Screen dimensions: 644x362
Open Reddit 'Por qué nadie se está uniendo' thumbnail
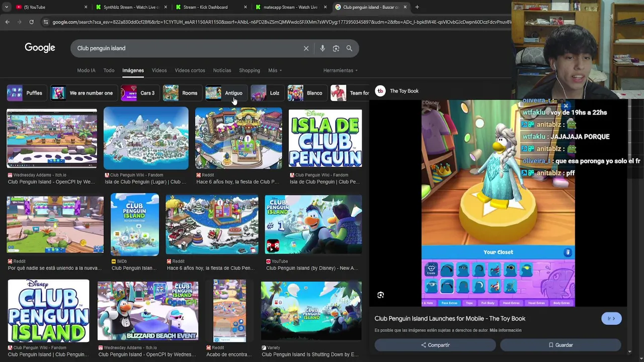tap(55, 224)
